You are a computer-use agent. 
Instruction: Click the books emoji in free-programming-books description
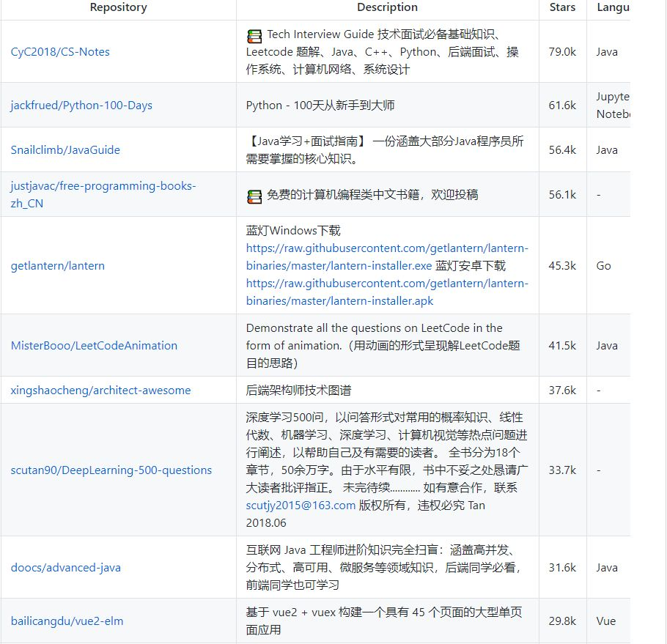pyautogui.click(x=254, y=196)
